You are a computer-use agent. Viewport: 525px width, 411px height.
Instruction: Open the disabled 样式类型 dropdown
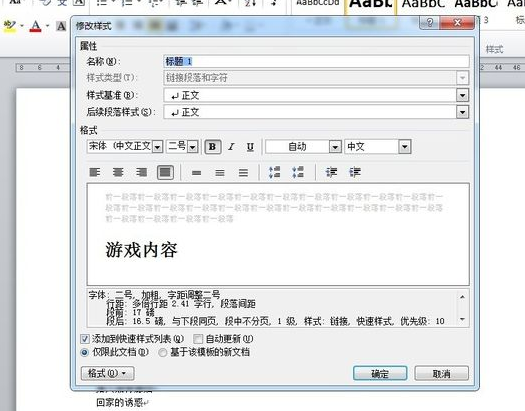tap(462, 78)
